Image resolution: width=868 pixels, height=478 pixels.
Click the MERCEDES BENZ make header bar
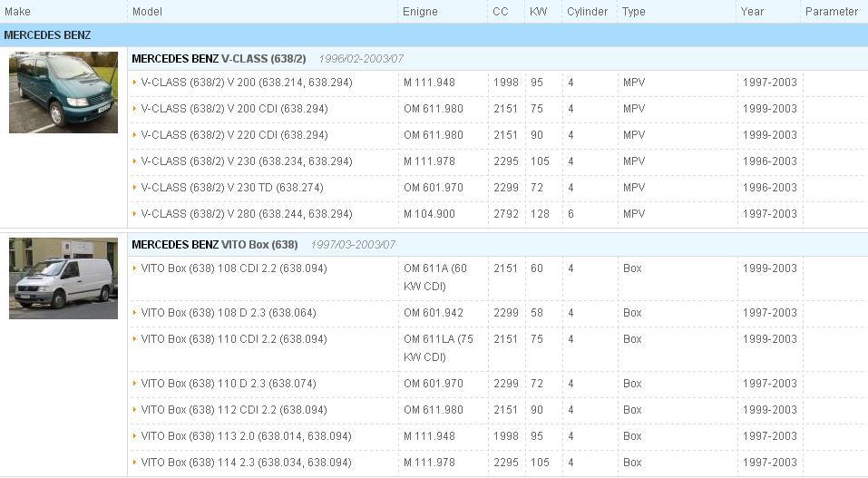tap(434, 34)
